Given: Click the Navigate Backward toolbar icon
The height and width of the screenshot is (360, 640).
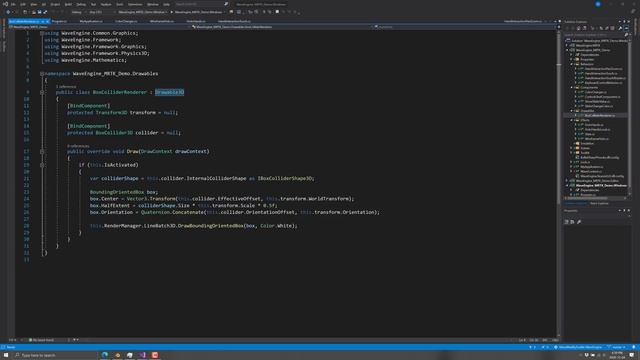Looking at the screenshot, I should [8, 12].
